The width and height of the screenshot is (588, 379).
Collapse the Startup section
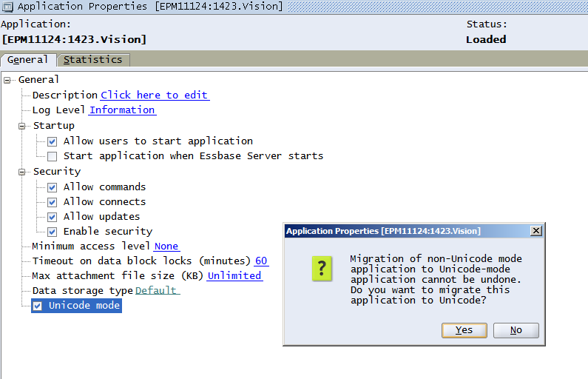pos(22,126)
